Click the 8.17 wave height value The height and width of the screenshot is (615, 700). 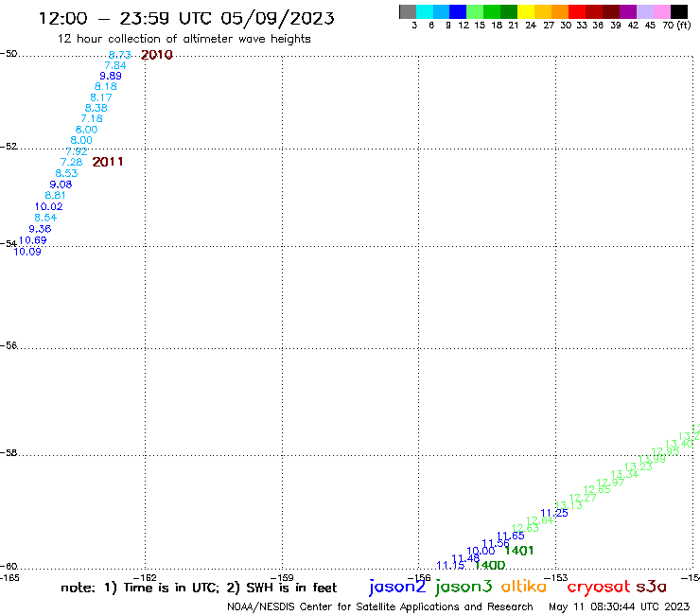101,97
